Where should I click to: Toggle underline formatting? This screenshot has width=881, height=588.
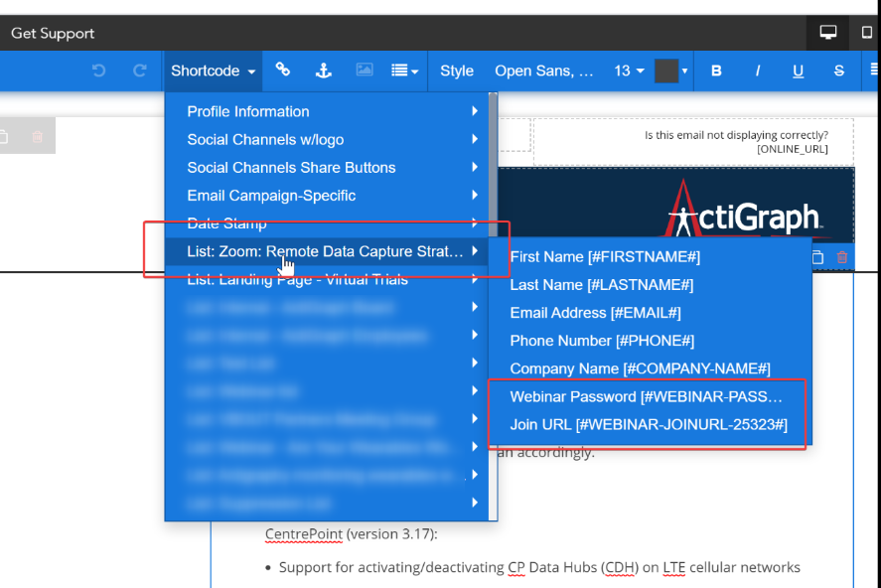pos(798,71)
